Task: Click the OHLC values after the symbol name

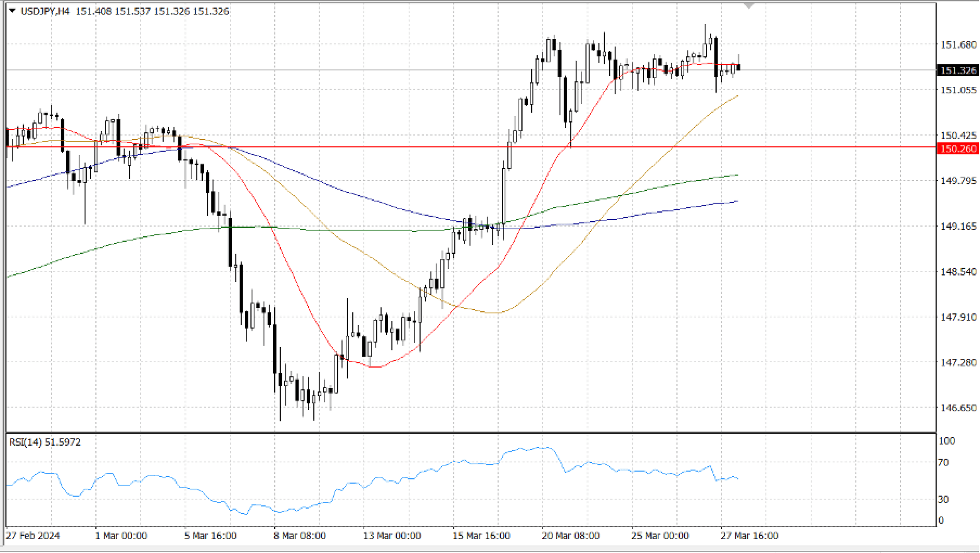Action: coord(152,11)
